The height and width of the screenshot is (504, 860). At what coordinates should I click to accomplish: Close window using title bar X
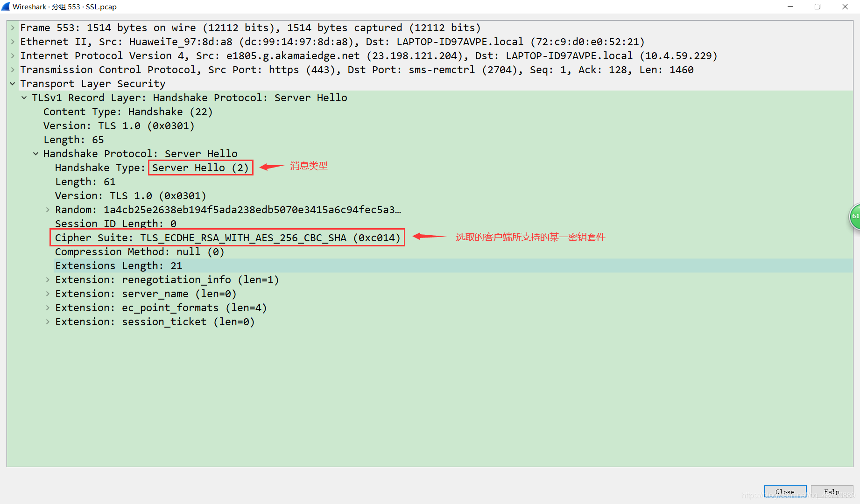pos(845,7)
